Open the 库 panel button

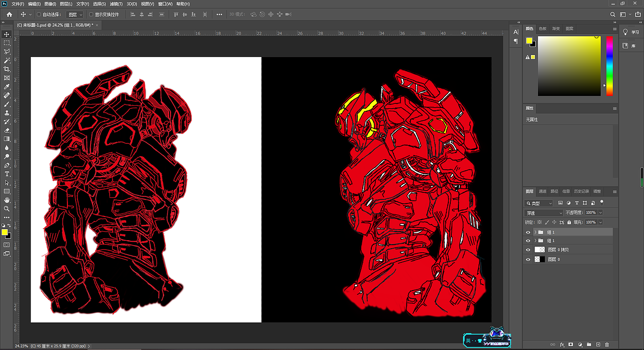pos(628,45)
